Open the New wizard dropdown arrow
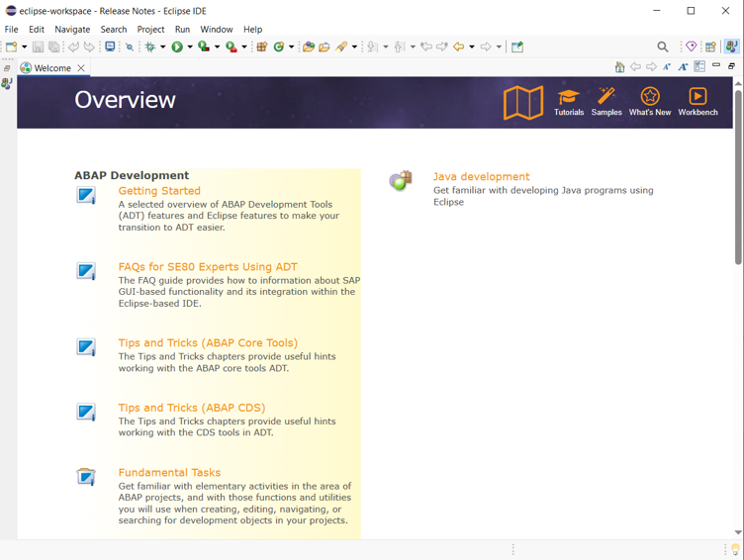The height and width of the screenshot is (560, 744). click(24, 47)
